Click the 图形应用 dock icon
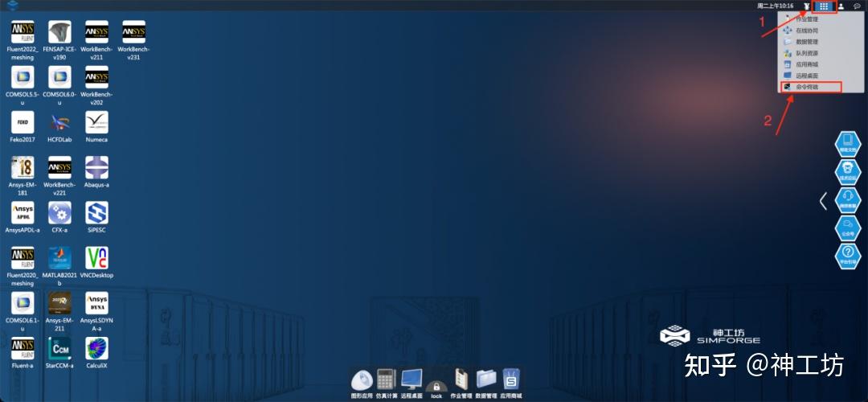 click(x=362, y=379)
